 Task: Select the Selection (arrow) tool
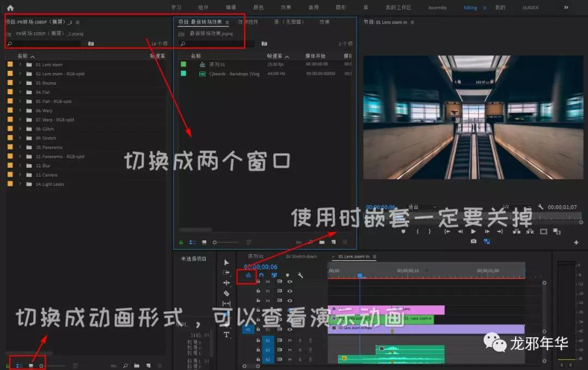(x=226, y=262)
